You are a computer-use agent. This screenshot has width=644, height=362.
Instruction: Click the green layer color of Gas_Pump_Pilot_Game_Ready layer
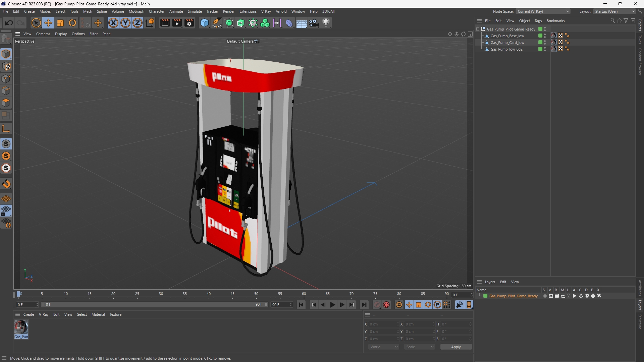click(485, 296)
